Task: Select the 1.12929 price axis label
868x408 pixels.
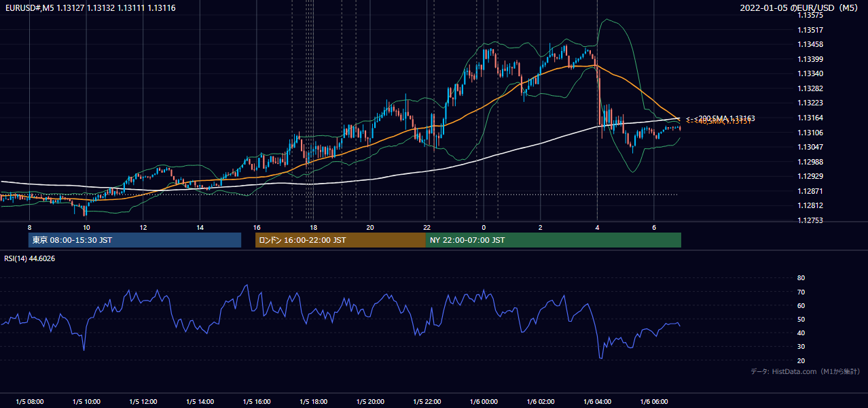Action: 810,176
